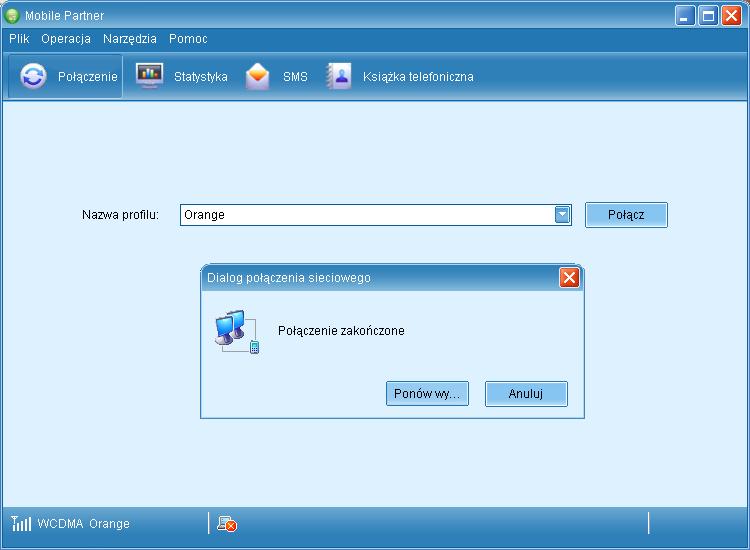Viewport: 750px width, 550px height.
Task: Close the Dialog połączenia sieciowego dialog
Action: [569, 277]
